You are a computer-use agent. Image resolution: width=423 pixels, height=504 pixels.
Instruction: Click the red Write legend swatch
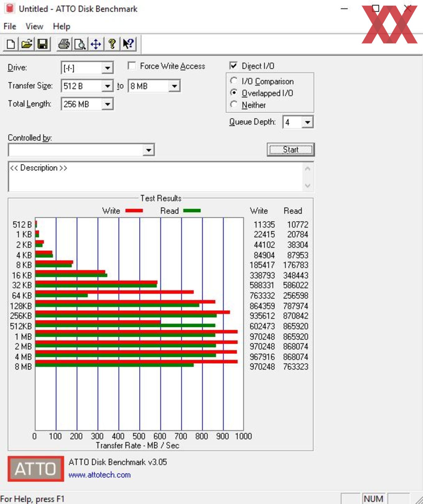[134, 211]
